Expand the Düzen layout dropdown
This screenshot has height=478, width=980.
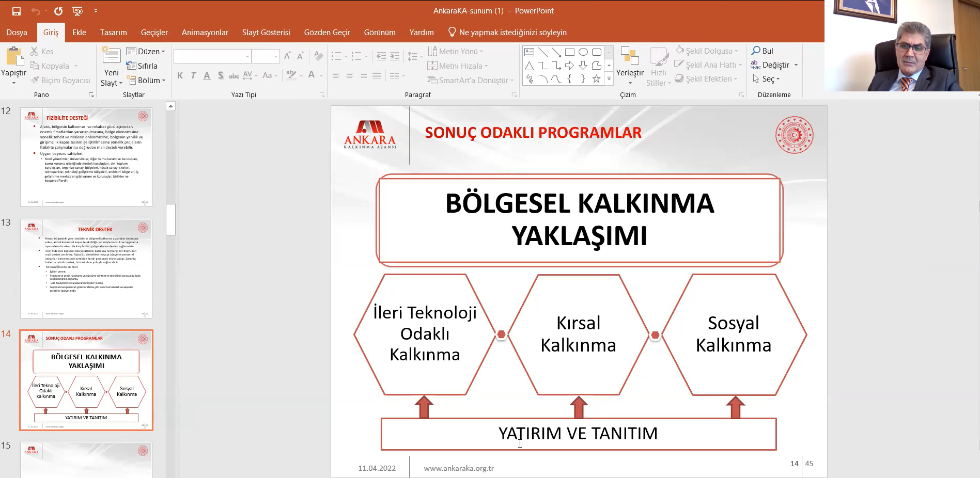click(146, 51)
